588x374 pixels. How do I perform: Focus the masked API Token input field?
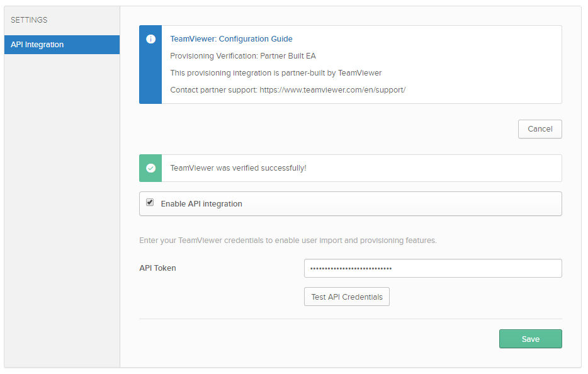pos(433,268)
